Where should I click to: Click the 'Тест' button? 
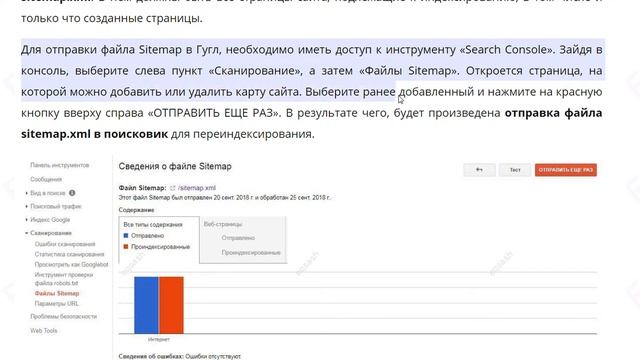pos(515,170)
